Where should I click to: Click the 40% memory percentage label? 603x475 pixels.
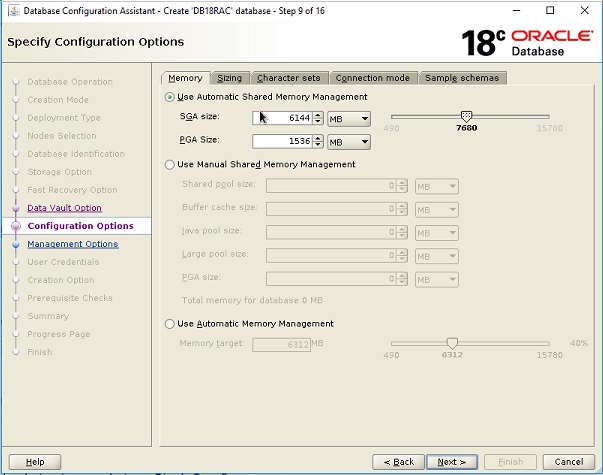[x=579, y=343]
